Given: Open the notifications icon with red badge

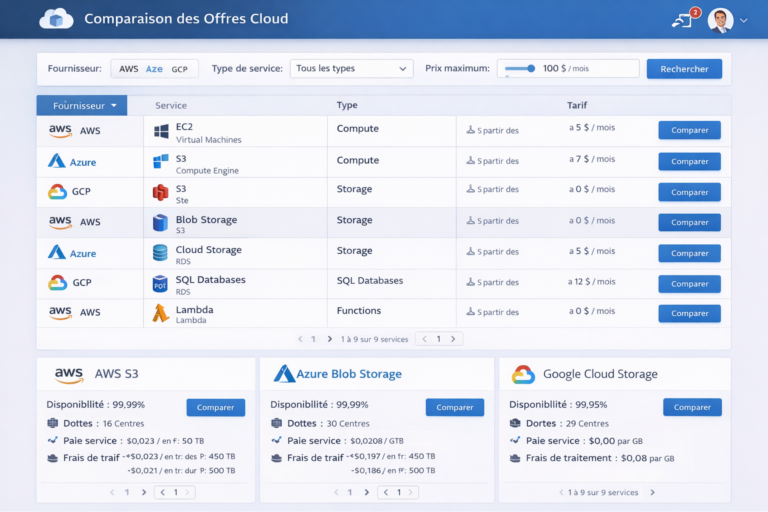Looking at the screenshot, I should [683, 19].
